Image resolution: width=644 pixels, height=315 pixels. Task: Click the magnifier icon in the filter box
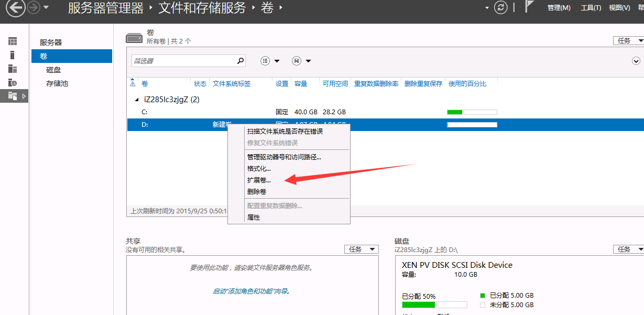click(x=241, y=61)
